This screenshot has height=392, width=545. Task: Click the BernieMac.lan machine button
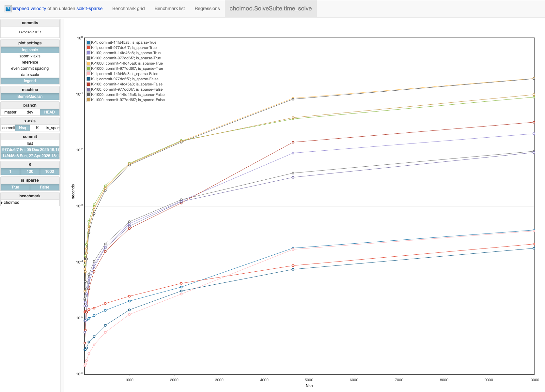tap(30, 97)
